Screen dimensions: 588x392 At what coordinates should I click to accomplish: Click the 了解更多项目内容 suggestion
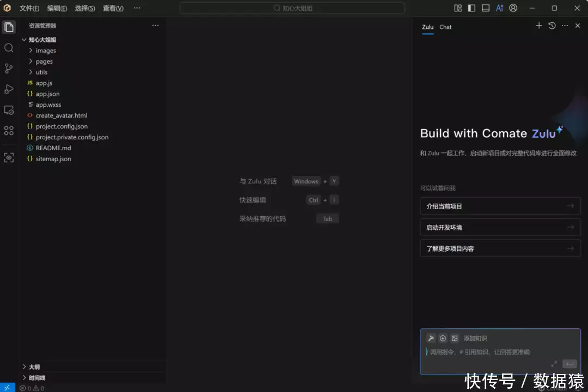(500, 248)
